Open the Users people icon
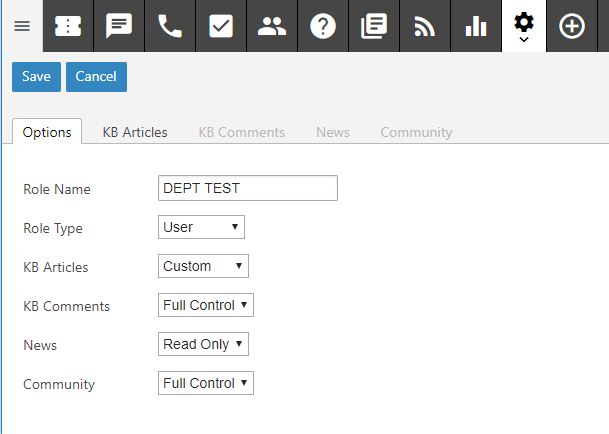This screenshot has height=434, width=609. (x=271, y=27)
